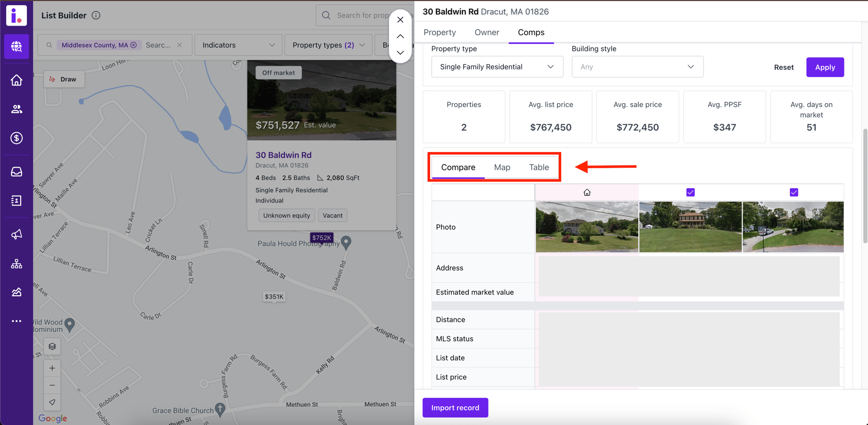868x425 pixels.
Task: Click the Apply button
Action: [825, 67]
